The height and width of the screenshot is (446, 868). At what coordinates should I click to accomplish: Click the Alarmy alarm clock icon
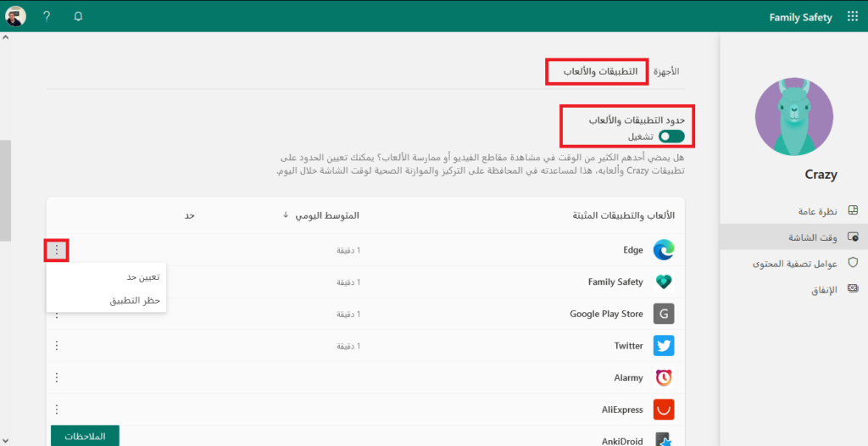coord(664,378)
